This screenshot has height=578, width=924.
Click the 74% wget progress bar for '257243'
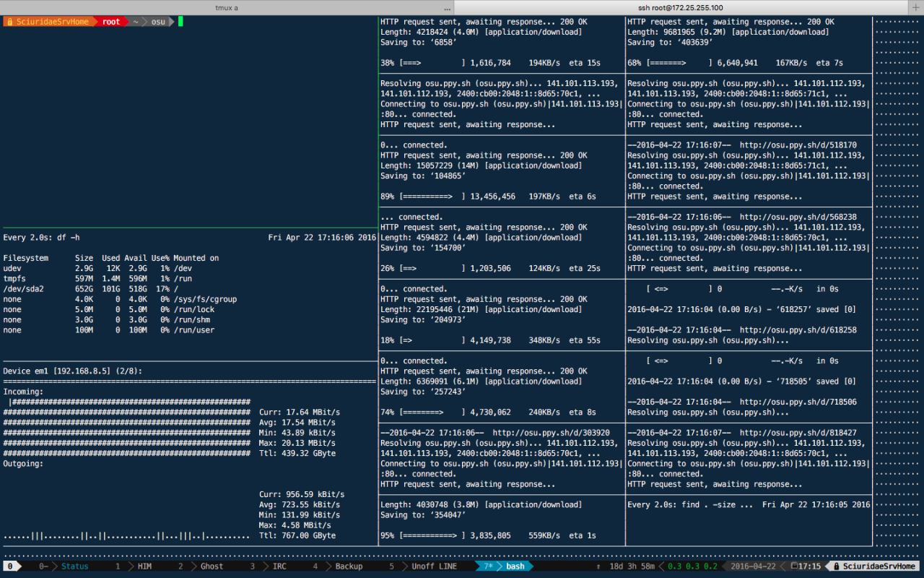(x=432, y=413)
